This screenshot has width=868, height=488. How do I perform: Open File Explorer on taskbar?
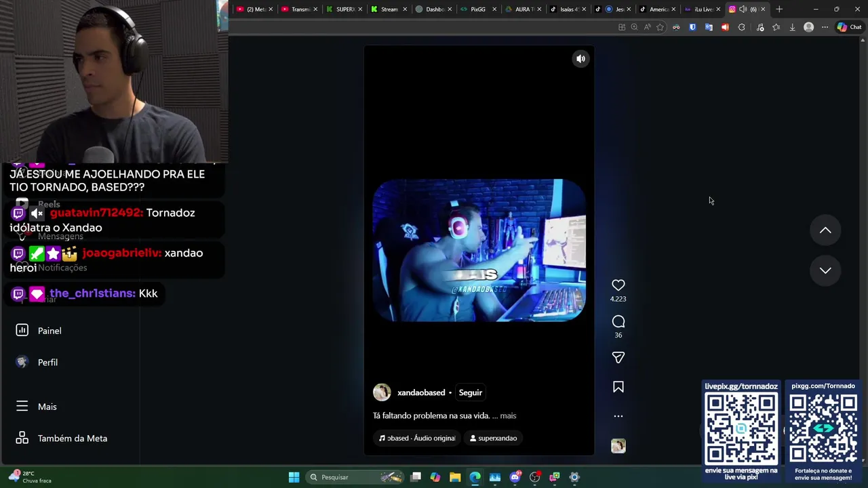coord(455,477)
